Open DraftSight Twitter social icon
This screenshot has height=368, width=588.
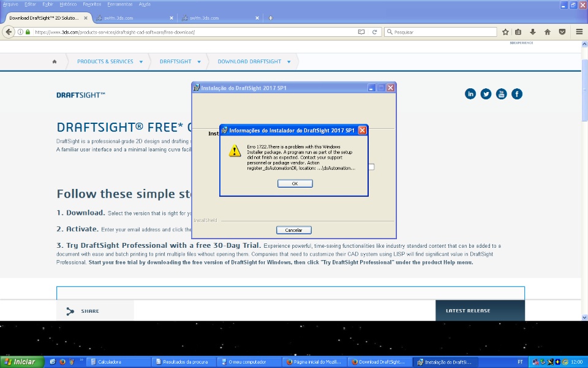coord(486,94)
